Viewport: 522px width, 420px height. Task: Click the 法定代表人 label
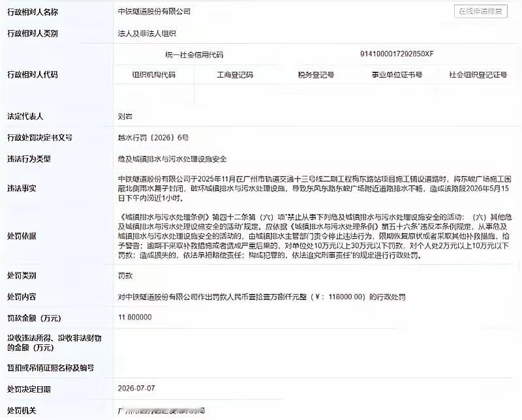point(25,117)
